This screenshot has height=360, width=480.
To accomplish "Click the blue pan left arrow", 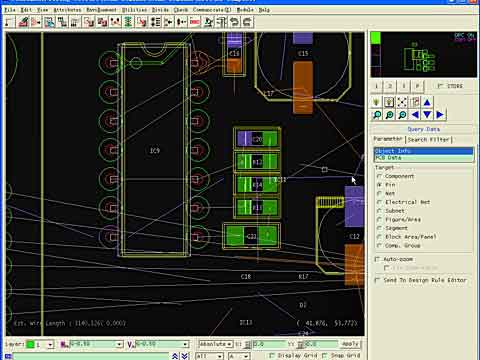I will click(415, 115).
